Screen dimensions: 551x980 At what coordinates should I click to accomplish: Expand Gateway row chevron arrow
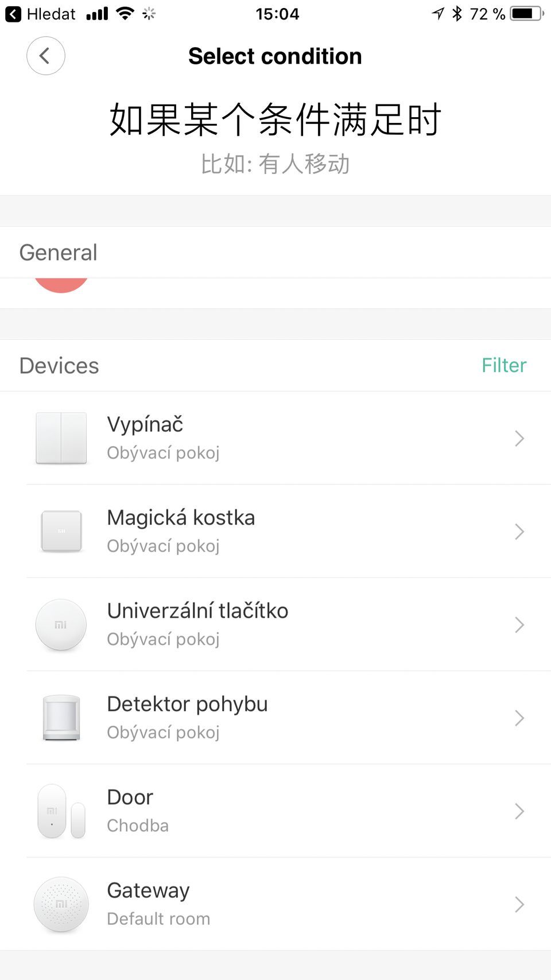[x=519, y=905]
